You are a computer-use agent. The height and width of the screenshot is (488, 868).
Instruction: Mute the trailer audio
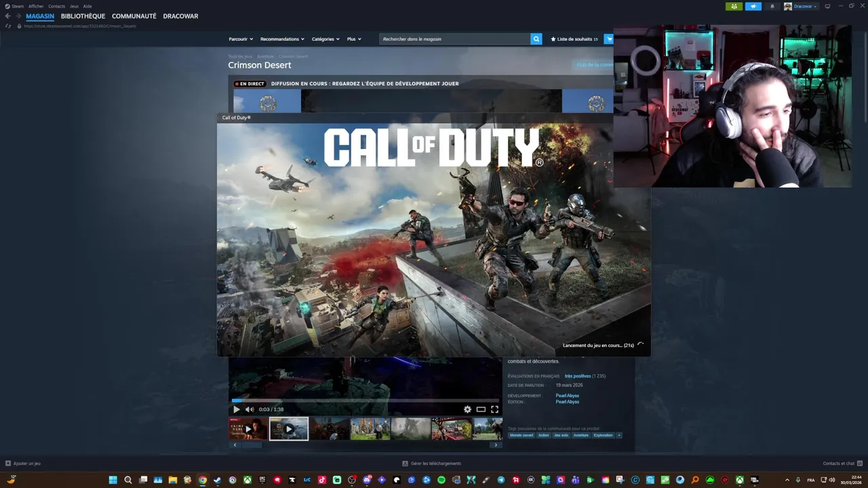click(x=250, y=409)
